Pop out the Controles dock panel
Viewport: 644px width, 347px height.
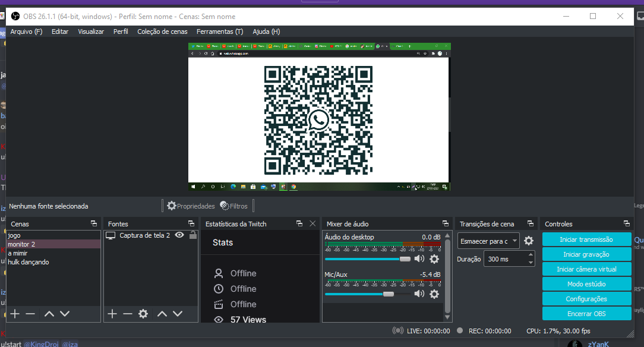pos(626,223)
